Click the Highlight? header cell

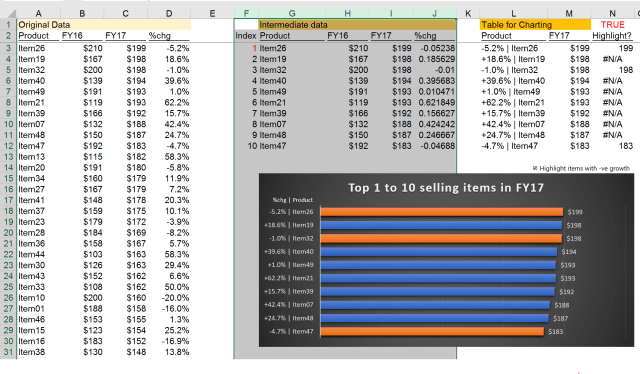611,36
